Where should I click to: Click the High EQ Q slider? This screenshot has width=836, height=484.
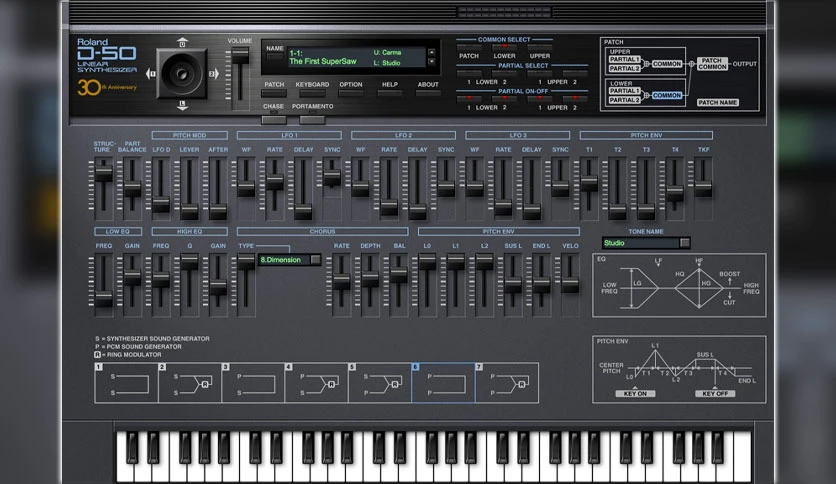click(x=189, y=262)
